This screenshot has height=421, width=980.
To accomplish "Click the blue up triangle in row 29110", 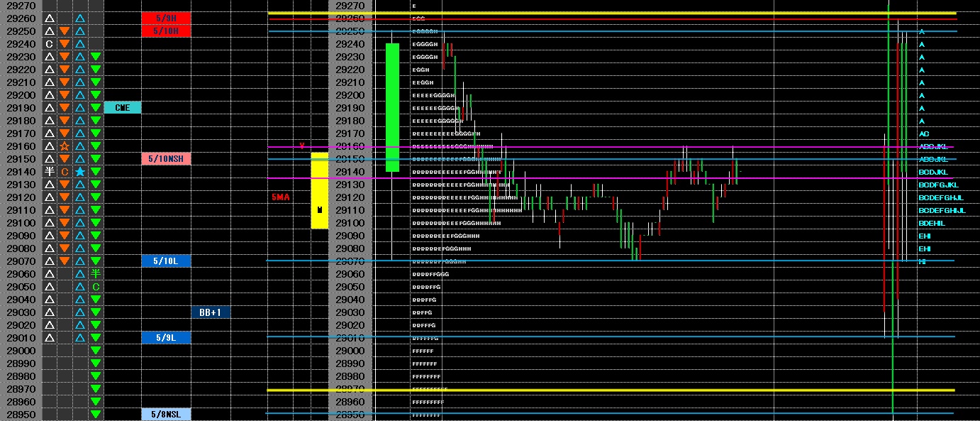I will 80,210.
